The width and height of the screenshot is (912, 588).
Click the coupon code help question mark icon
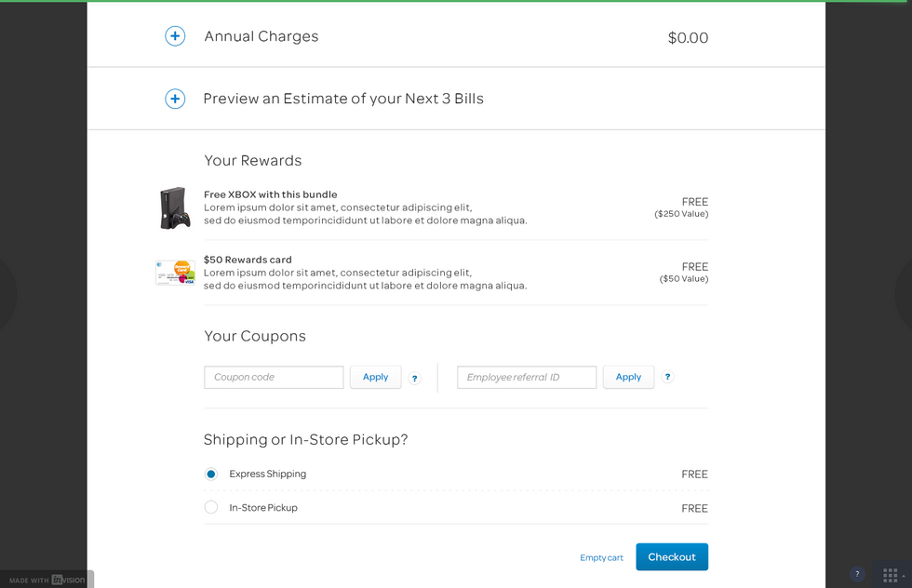tap(414, 378)
